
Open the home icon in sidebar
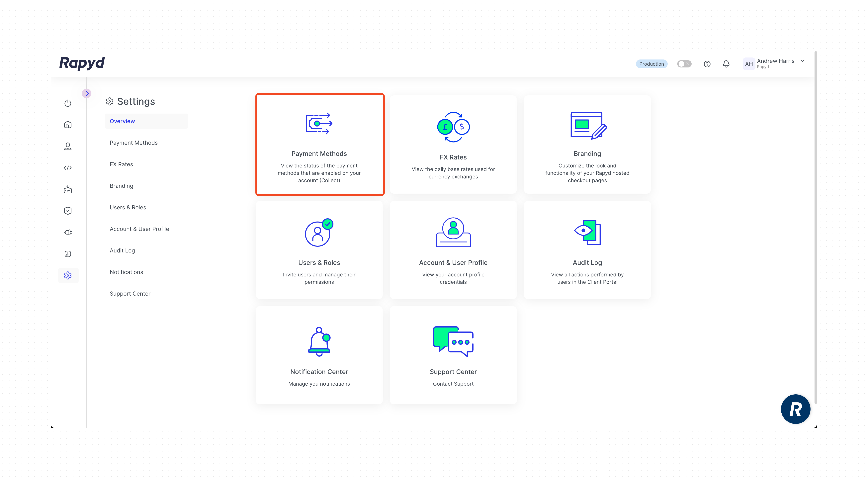pyautogui.click(x=68, y=125)
